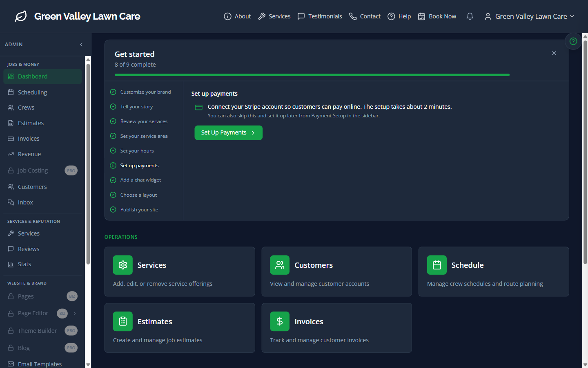Click the Invoices dollar sign icon

[280, 321]
